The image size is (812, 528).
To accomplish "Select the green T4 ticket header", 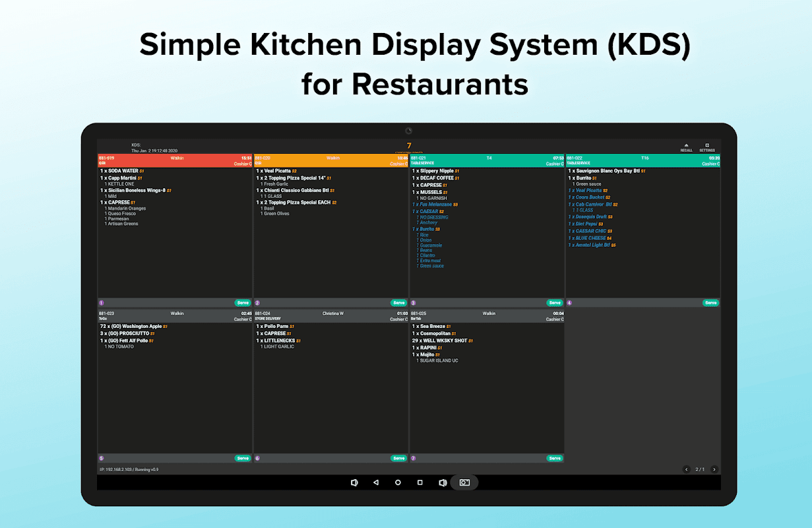I will (487, 161).
